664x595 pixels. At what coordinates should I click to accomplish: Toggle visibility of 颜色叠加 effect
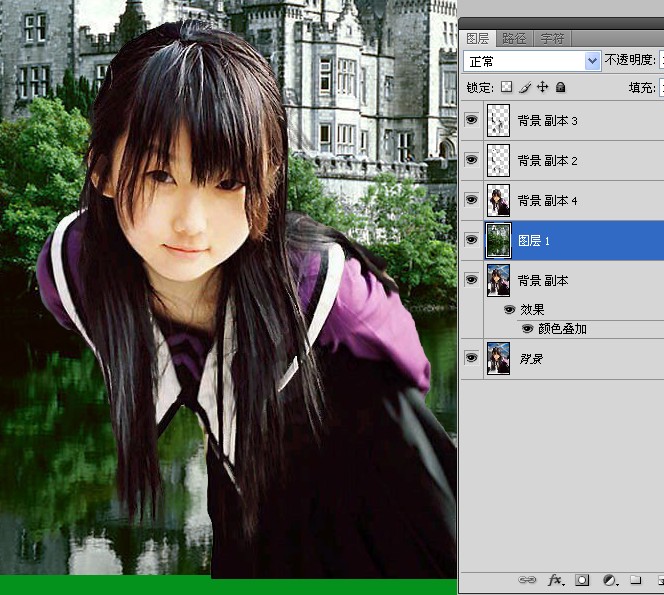[527, 329]
